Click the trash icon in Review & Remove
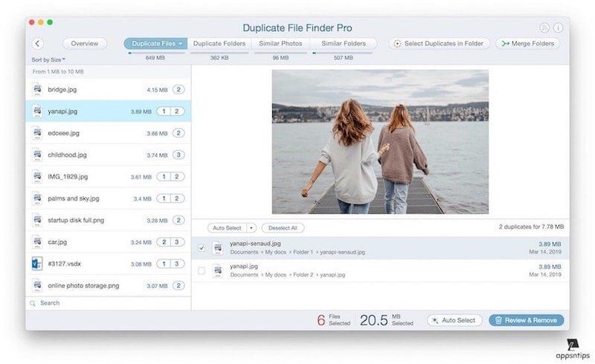 [x=498, y=320]
